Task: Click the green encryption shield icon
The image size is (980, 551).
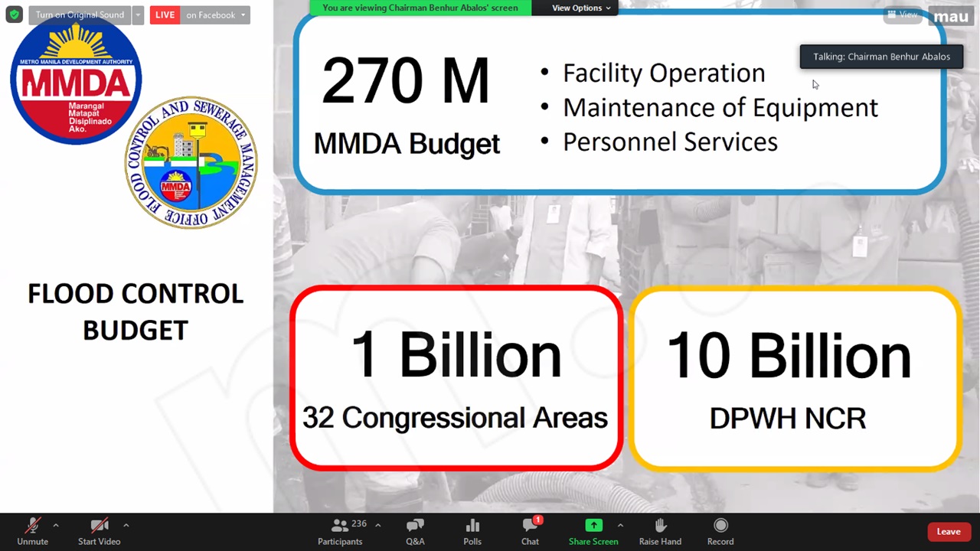Action: (14, 15)
